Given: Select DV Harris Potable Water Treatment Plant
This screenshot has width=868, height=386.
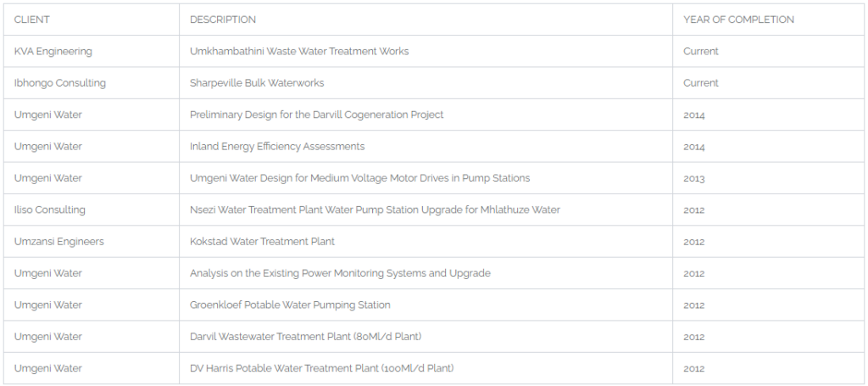Looking at the screenshot, I should tap(321, 367).
